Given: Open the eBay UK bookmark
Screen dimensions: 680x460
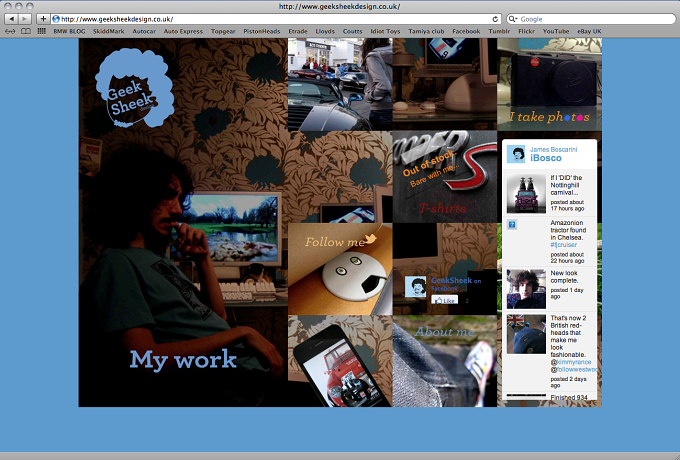Looking at the screenshot, I should click(589, 31).
